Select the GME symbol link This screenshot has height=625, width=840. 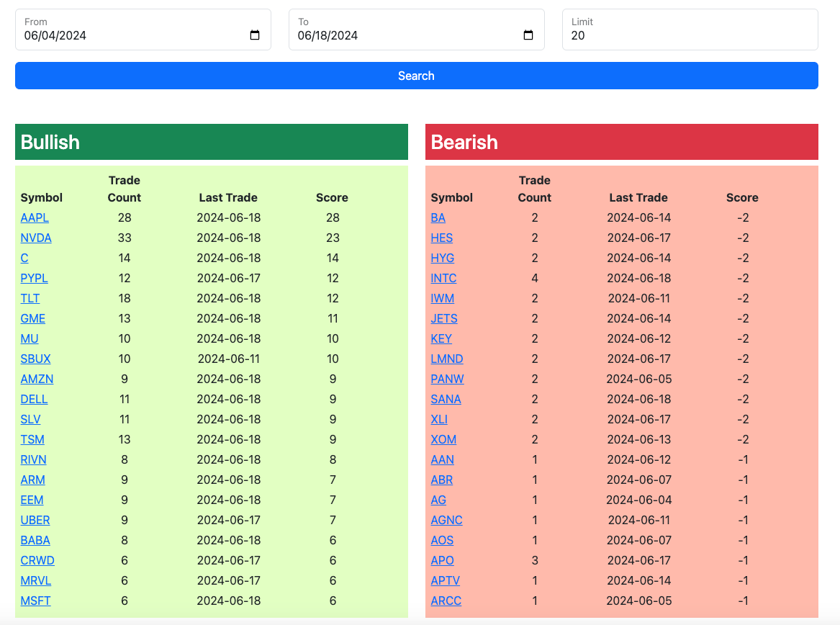[x=32, y=318]
